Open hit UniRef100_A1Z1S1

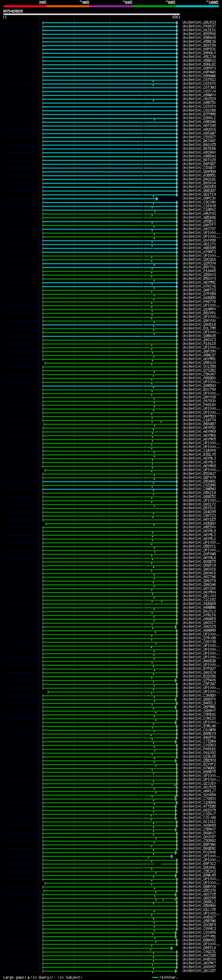(x=199, y=30)
